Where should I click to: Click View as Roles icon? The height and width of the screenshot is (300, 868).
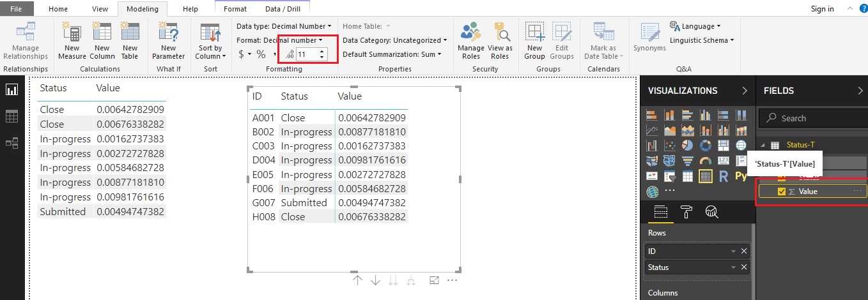(x=500, y=40)
